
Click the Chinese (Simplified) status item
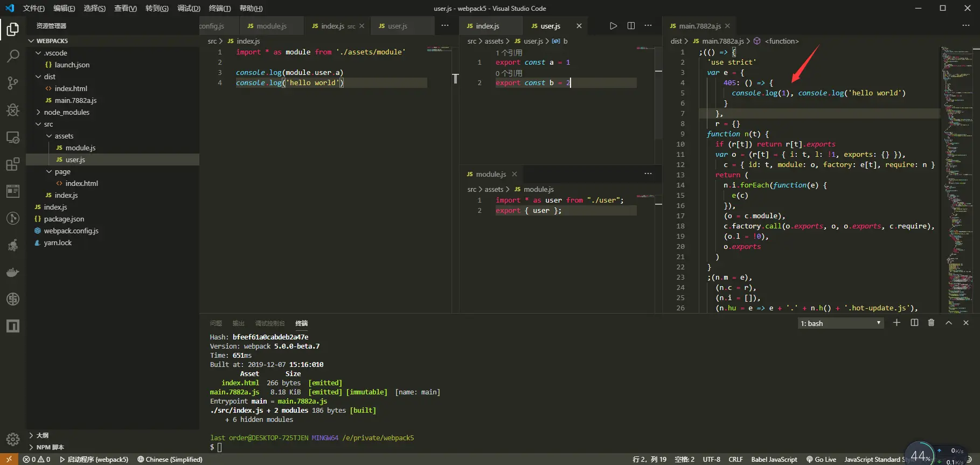pyautogui.click(x=170, y=460)
